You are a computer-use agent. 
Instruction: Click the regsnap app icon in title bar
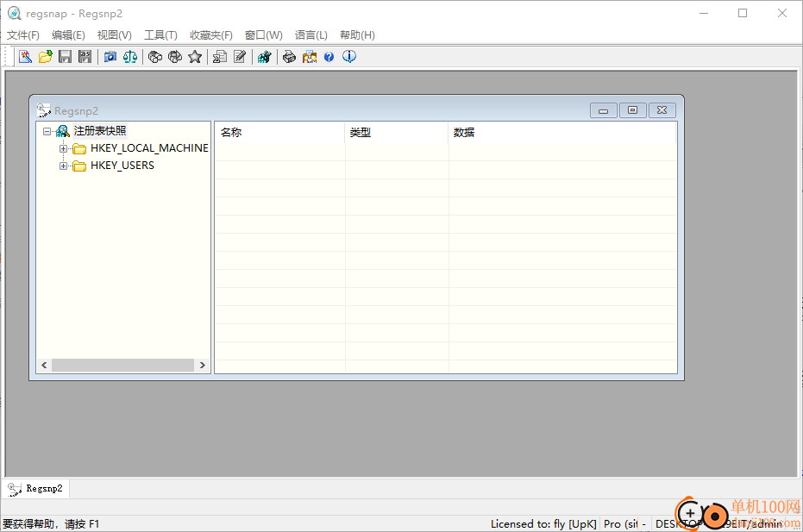(15, 13)
